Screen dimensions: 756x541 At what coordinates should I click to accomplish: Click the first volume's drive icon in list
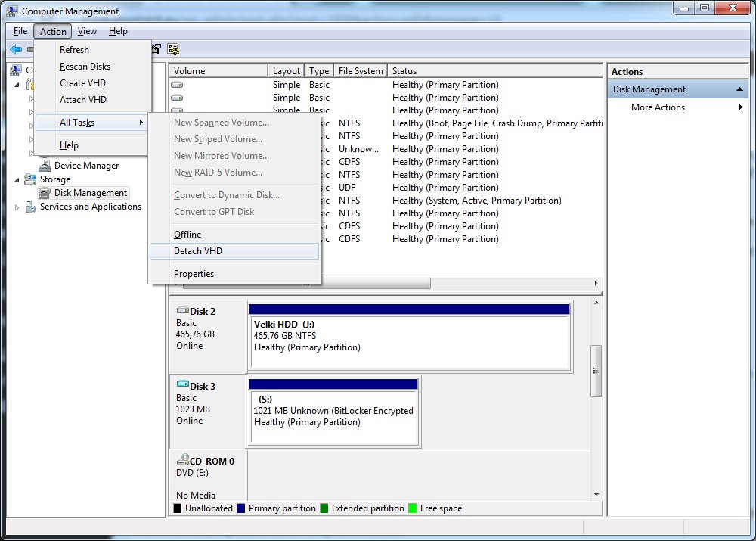pyautogui.click(x=178, y=85)
